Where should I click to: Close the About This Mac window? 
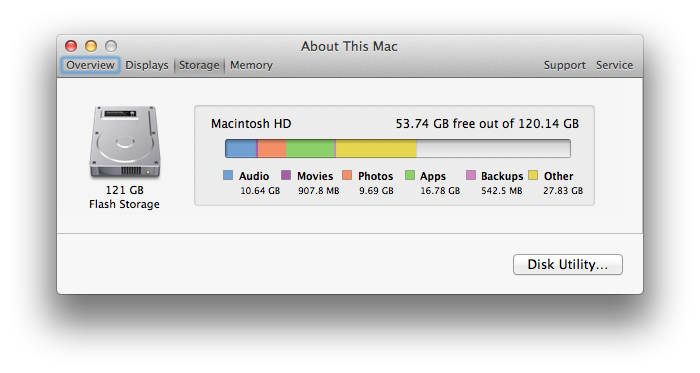71,46
